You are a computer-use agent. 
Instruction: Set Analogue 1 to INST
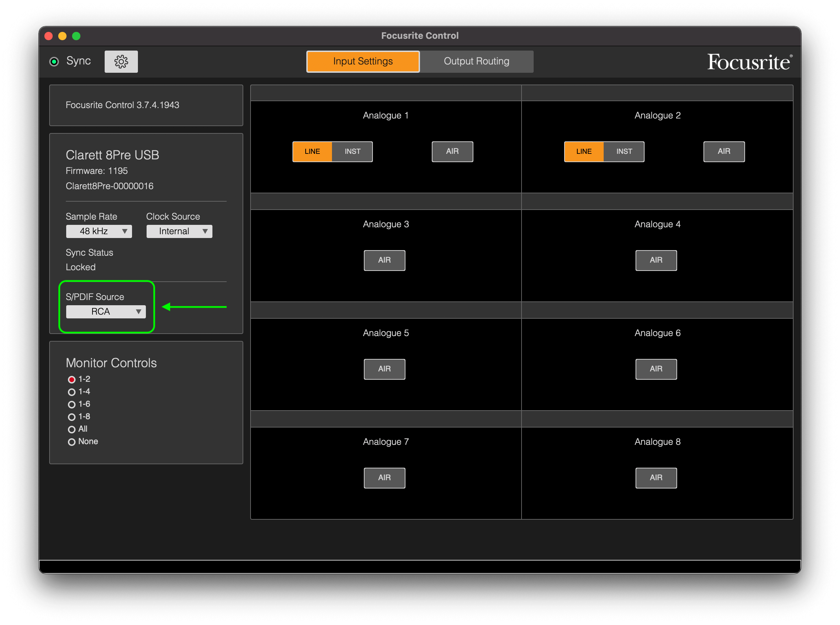[352, 151]
